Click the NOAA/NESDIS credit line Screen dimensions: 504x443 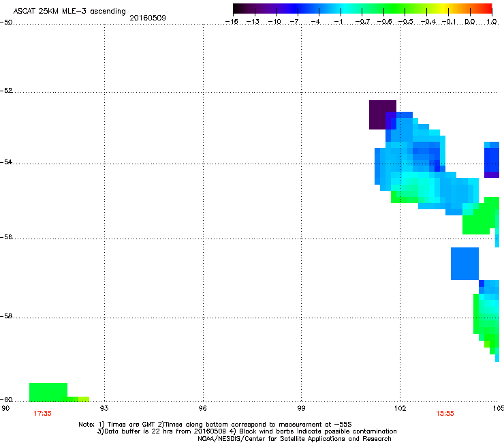[x=294, y=439]
